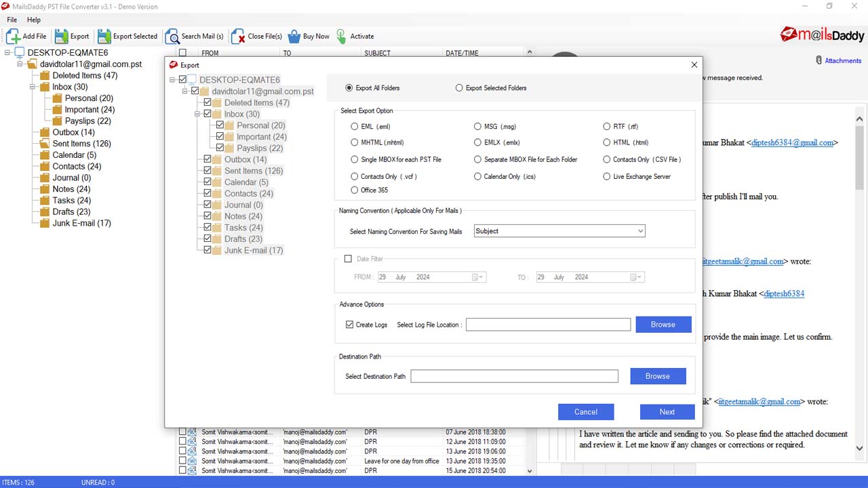Click the Select Destination Path field
This screenshot has height=488, width=868.
coord(514,376)
